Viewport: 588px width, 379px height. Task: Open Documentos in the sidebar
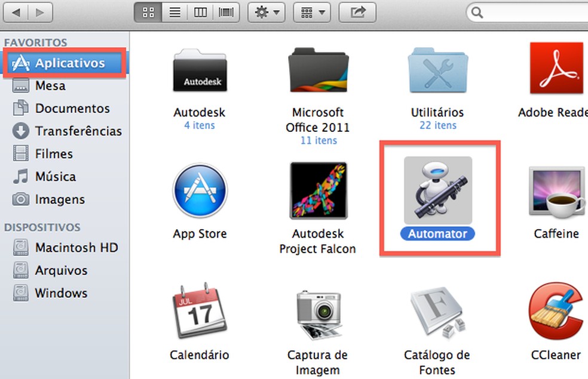[65, 108]
